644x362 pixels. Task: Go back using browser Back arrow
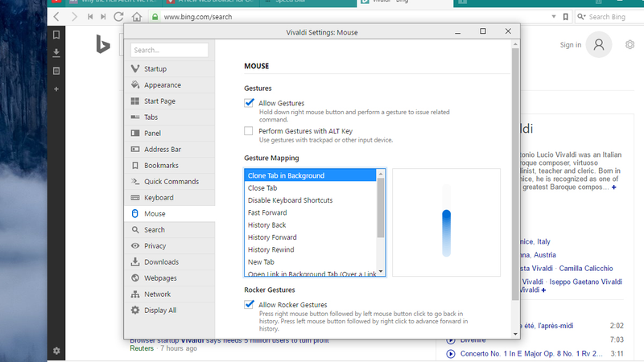click(56, 17)
